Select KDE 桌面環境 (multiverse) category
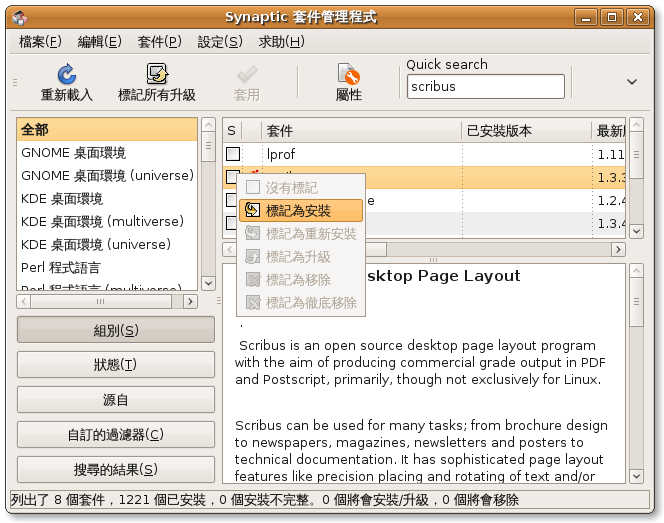This screenshot has height=523, width=664. point(107,221)
